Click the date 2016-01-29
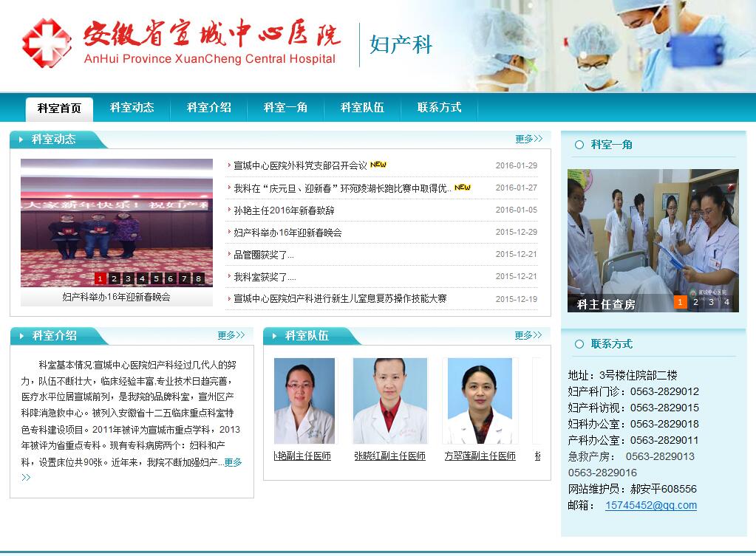 [x=517, y=165]
